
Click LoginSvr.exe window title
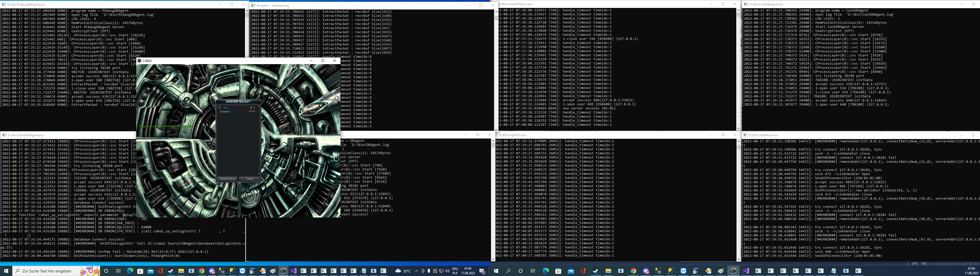(512, 135)
